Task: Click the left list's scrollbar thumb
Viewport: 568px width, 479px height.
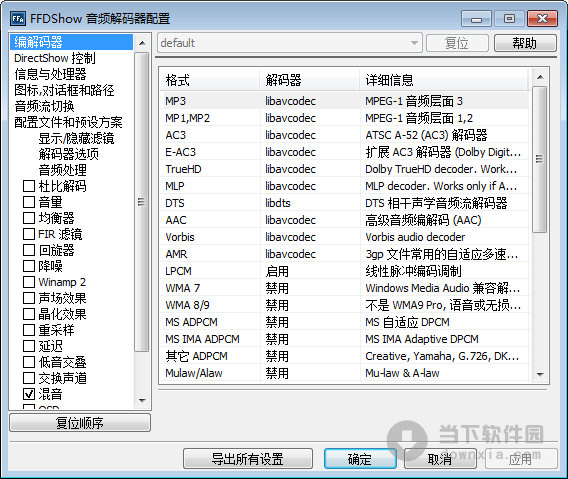Action: 142,202
